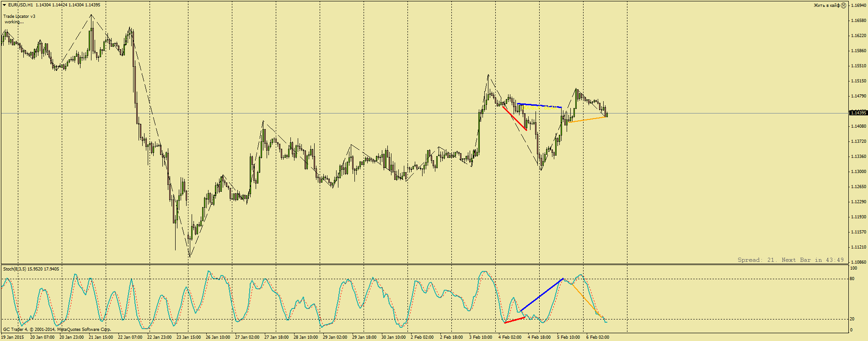The width and height of the screenshot is (868, 341).
Task: Click the '19 Jan 2015' date label
Action: pos(12,337)
